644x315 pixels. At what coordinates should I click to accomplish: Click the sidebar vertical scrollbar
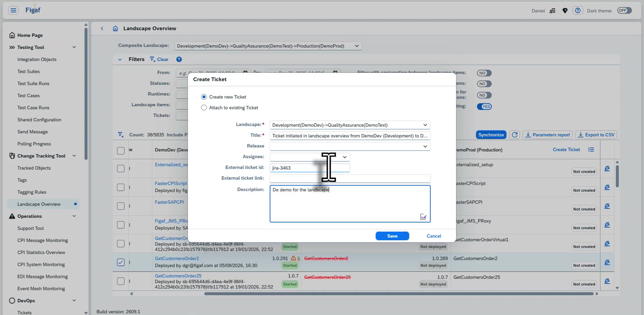point(86,93)
